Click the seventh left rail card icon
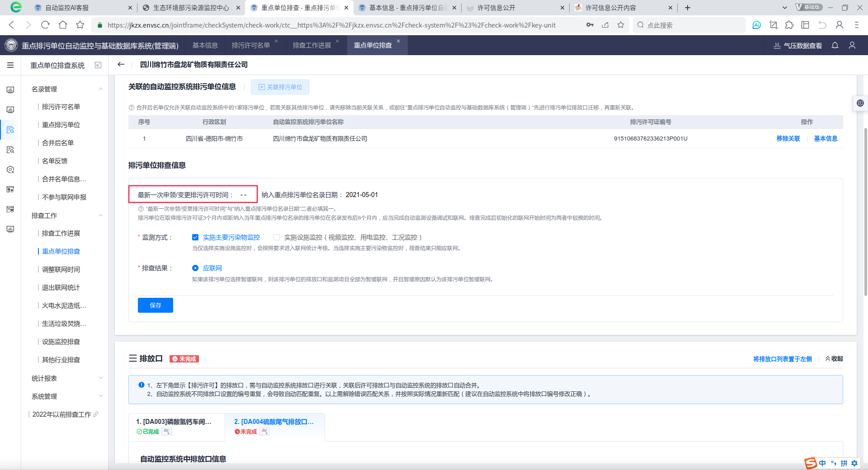The width and height of the screenshot is (868, 470). pos(10,209)
